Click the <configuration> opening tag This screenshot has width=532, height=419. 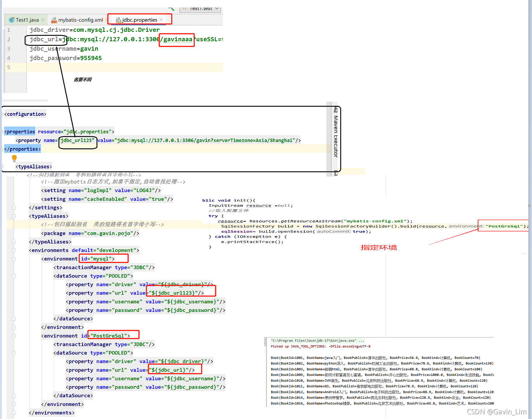tap(25, 114)
